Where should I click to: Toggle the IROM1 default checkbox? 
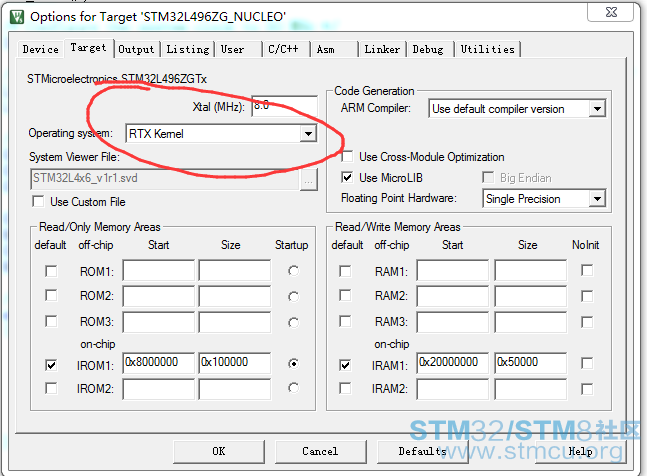point(51,365)
